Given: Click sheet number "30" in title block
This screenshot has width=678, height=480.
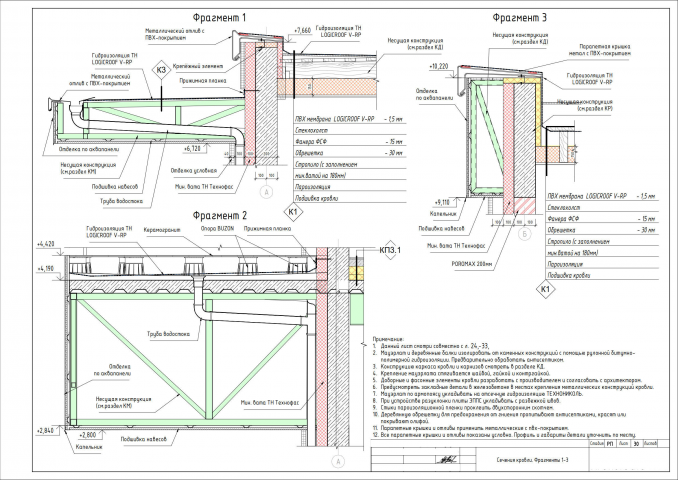Looking at the screenshot, I should (636, 443).
